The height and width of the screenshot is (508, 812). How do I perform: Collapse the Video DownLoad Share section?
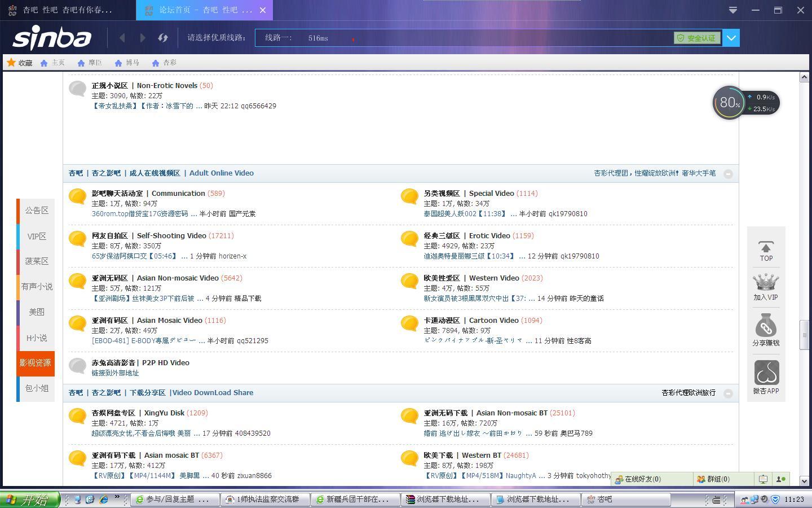tap(728, 393)
